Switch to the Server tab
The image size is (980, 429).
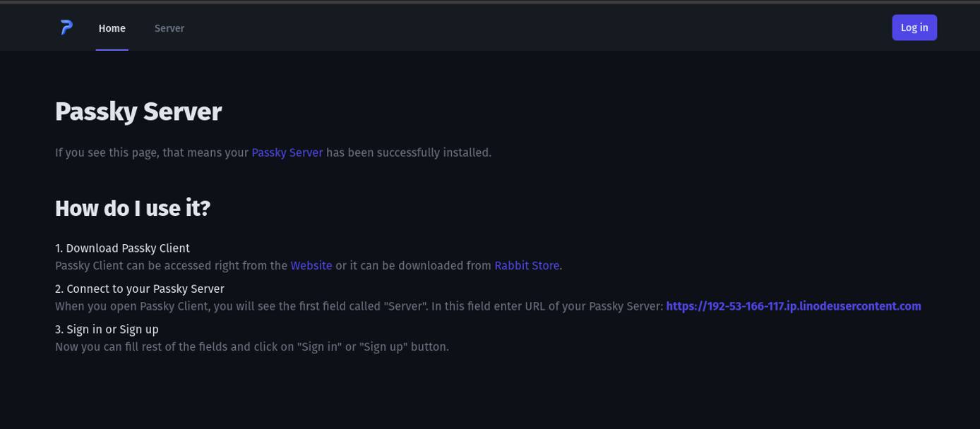coord(169,28)
